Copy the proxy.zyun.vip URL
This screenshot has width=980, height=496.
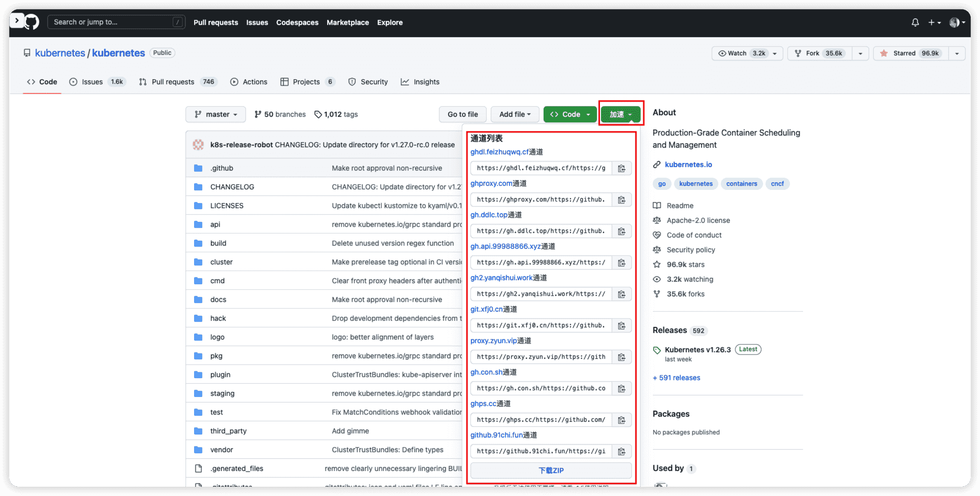[621, 357]
